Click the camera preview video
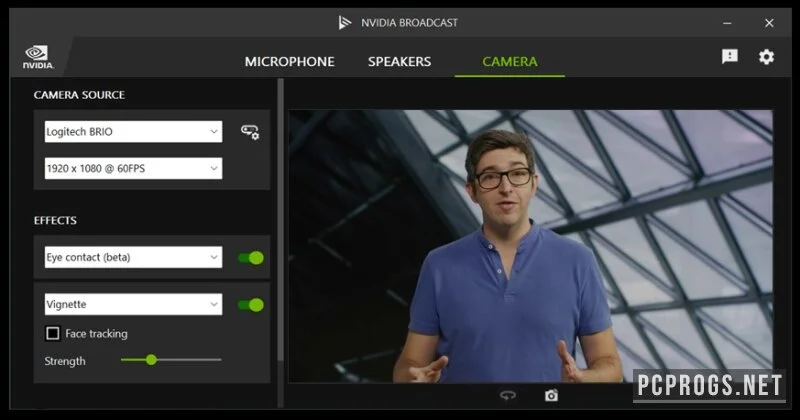 531,246
